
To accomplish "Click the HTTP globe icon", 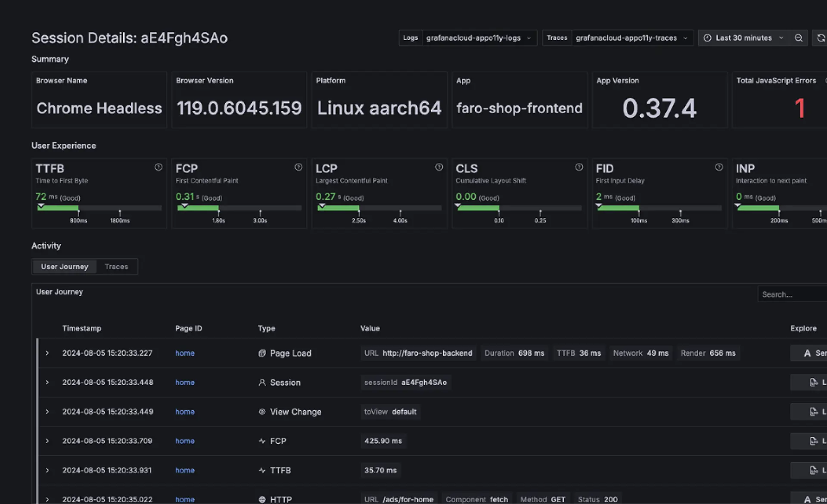I will 262,500.
